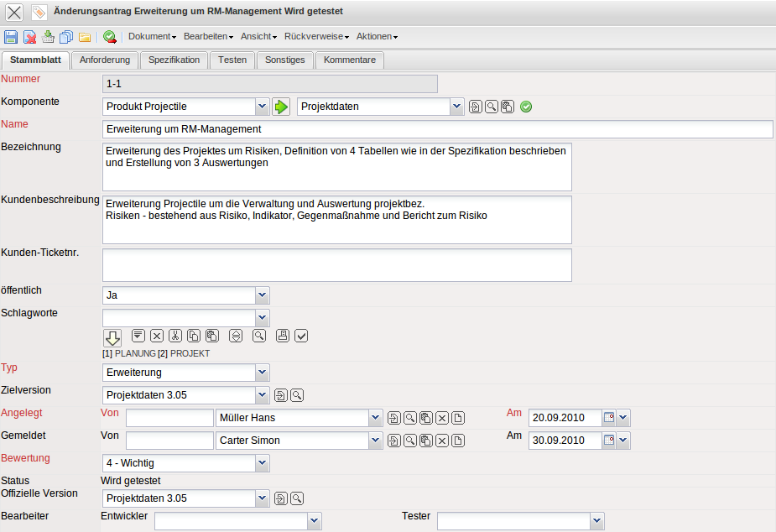Click the magnifier search icon next to Zielversion
The width and height of the screenshot is (776, 532).
(x=297, y=395)
